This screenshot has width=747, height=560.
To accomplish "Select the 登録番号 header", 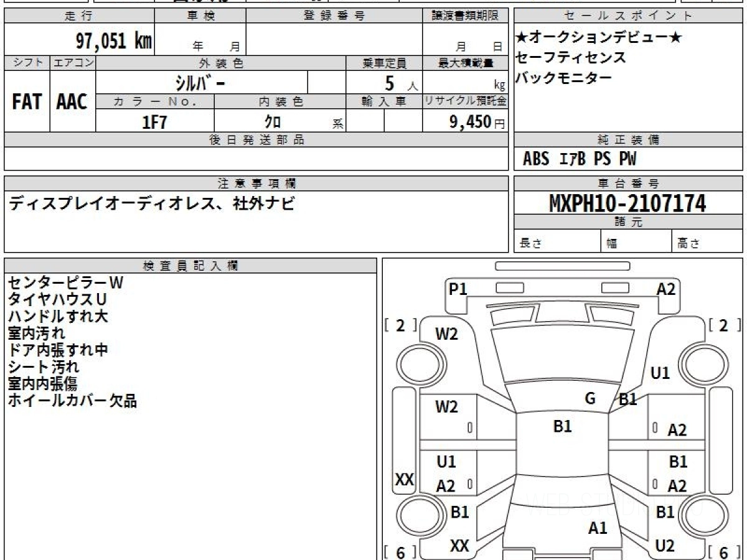I will [x=334, y=16].
